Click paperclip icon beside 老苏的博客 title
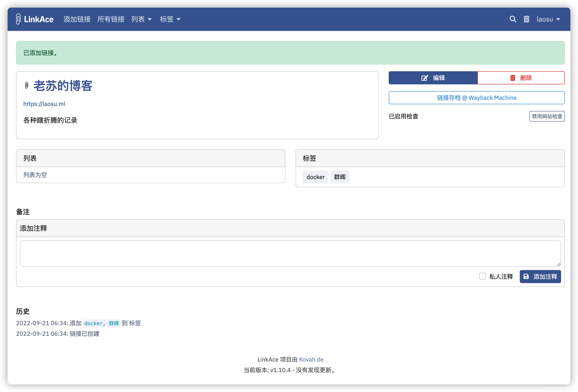Screen dimensions: 578x392 pos(27,85)
